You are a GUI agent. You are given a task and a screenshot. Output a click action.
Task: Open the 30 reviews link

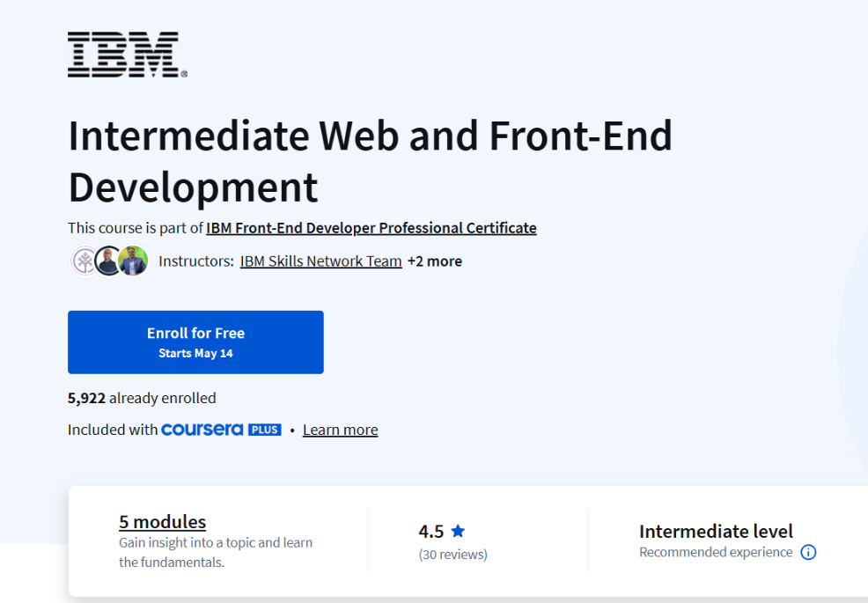[452, 554]
